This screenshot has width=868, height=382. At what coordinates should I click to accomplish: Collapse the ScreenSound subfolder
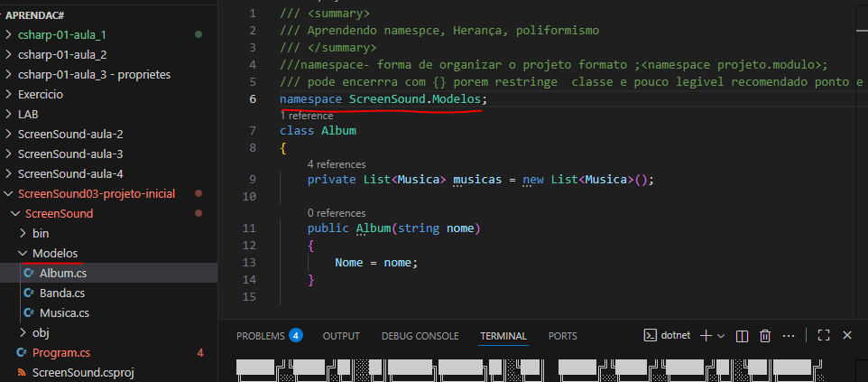pos(15,214)
